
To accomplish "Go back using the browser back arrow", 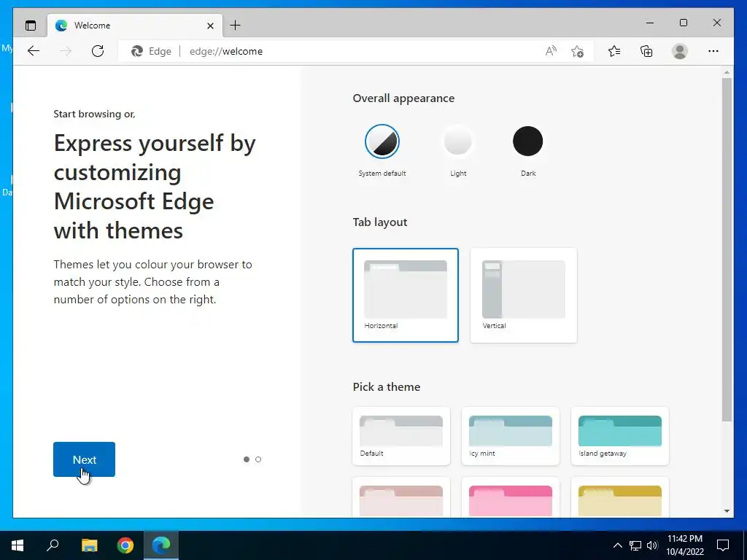I will (34, 51).
